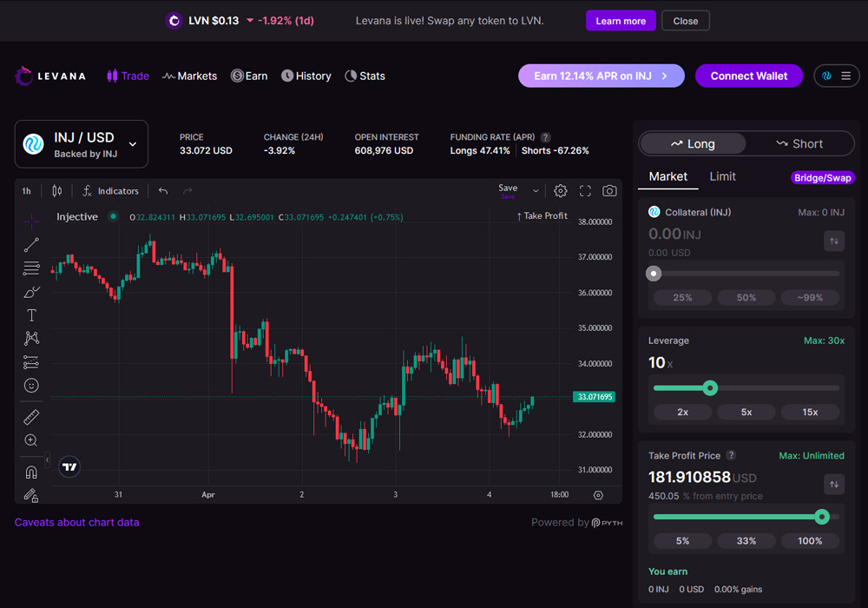This screenshot has width=868, height=608.
Task: Swap collateral input currency unit
Action: [833, 241]
